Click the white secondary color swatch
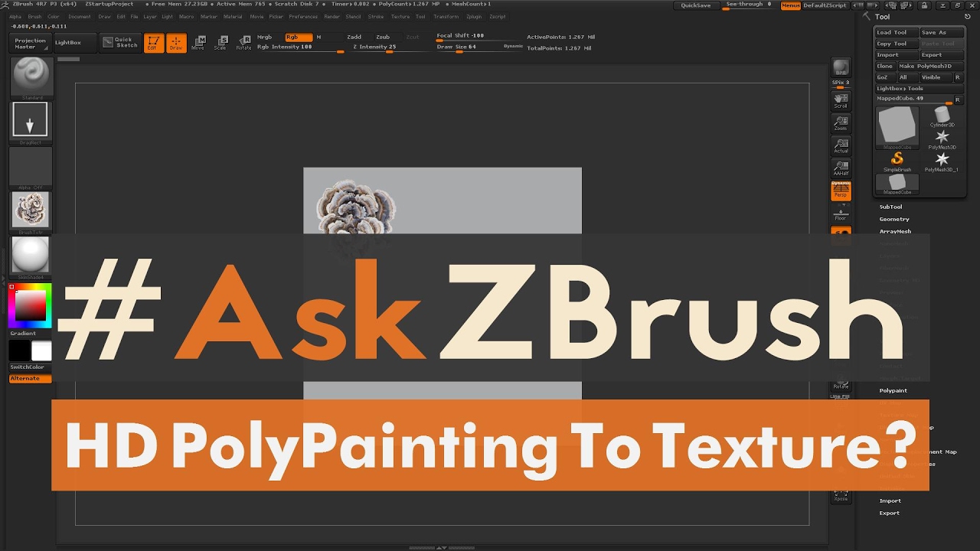 tap(41, 350)
